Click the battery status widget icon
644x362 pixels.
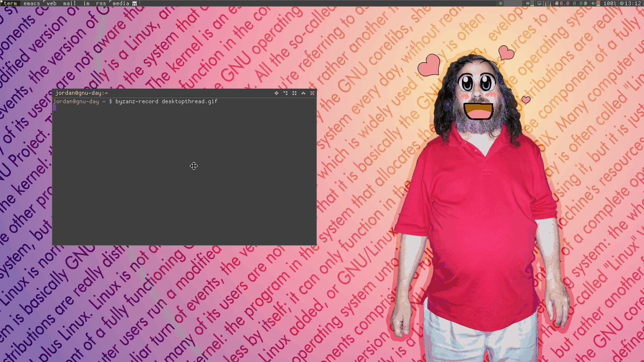coord(528,3)
